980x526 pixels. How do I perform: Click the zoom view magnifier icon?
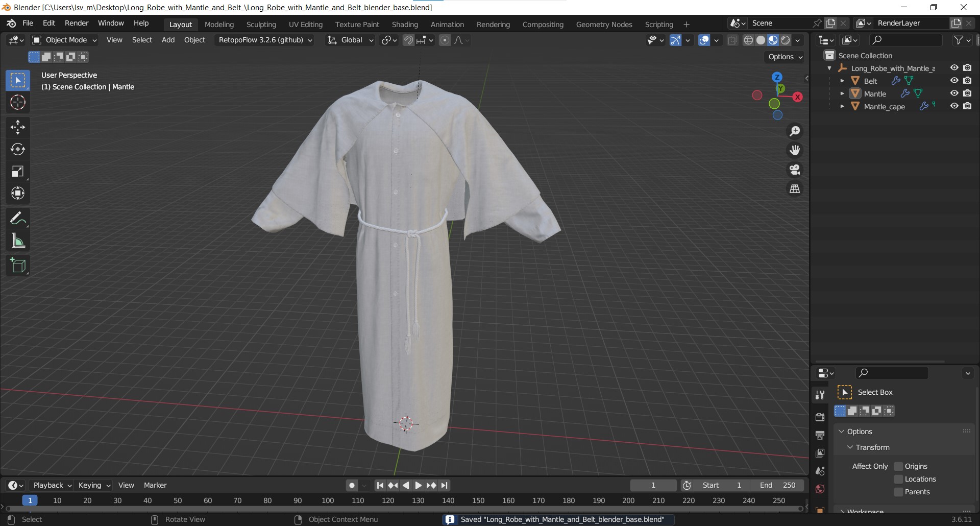tap(795, 131)
